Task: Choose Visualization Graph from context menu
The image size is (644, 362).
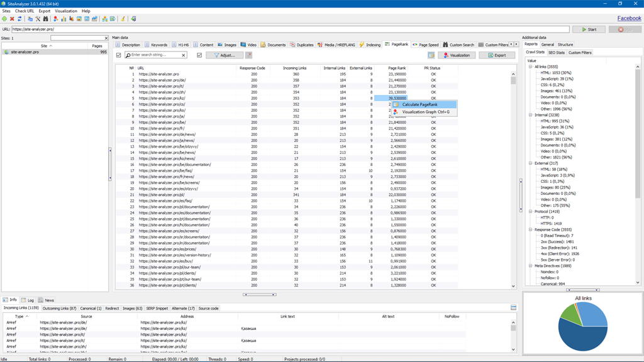Action: click(x=424, y=112)
